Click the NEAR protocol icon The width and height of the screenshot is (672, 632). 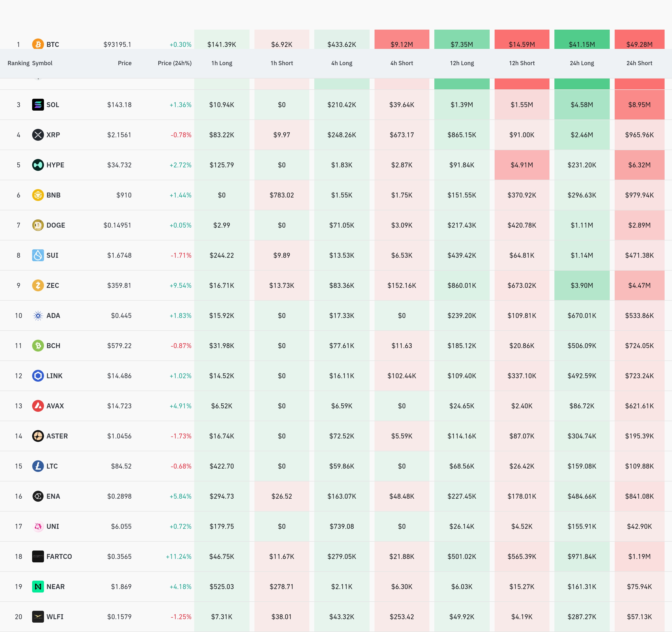[x=38, y=587]
